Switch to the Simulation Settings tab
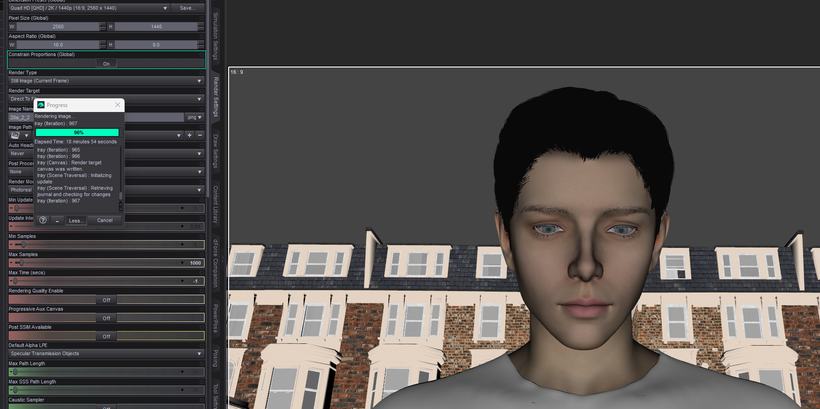Image resolution: width=820 pixels, height=409 pixels. (x=215, y=37)
